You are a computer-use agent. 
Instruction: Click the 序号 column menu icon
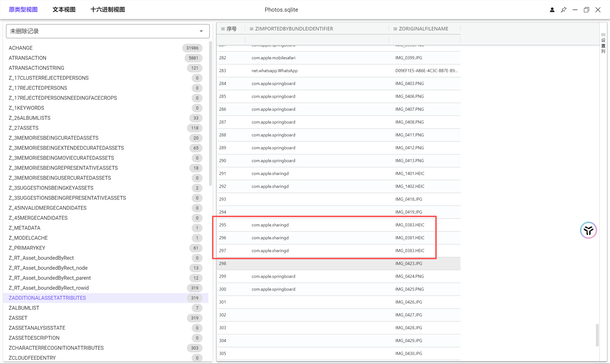pyautogui.click(x=223, y=29)
